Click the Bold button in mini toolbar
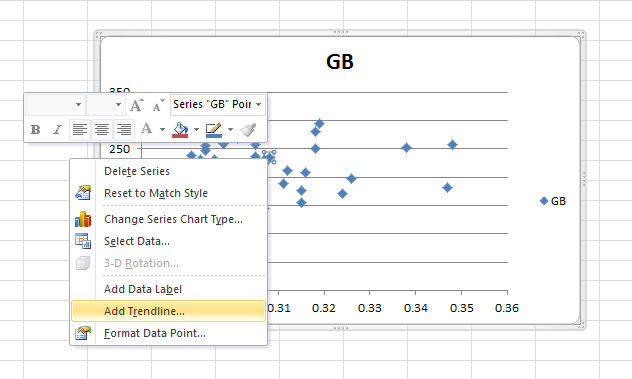 click(x=35, y=129)
